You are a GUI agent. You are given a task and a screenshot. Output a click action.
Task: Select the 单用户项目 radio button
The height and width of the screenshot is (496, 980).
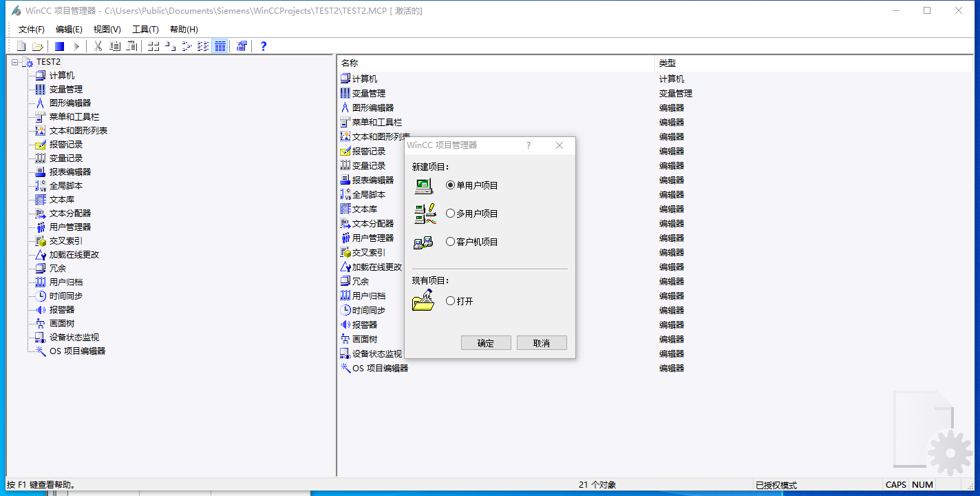click(451, 184)
